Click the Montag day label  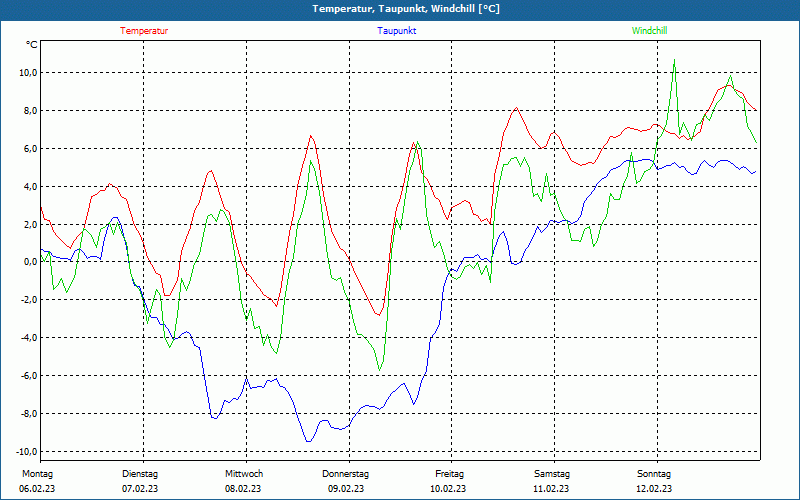click(x=37, y=474)
